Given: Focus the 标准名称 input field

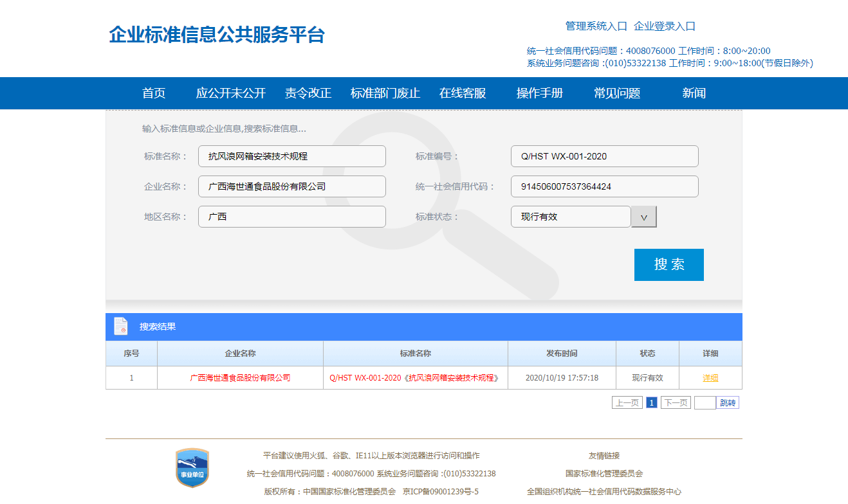Looking at the screenshot, I should click(292, 156).
